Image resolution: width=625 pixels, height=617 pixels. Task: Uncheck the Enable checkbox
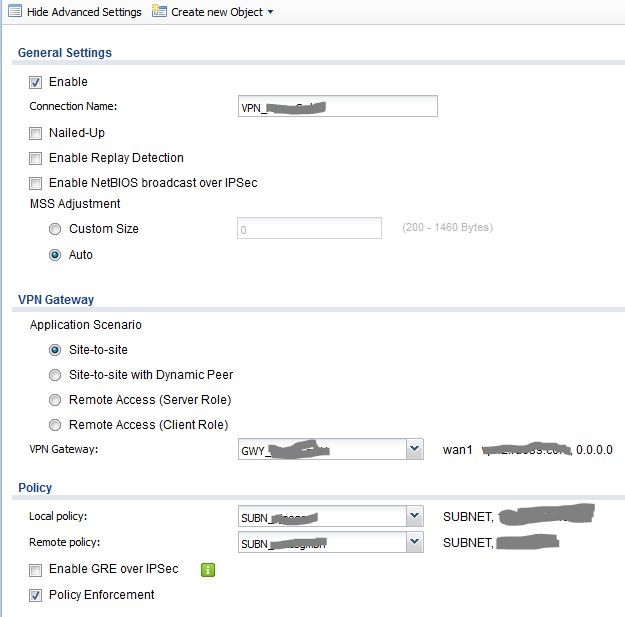pos(36,82)
